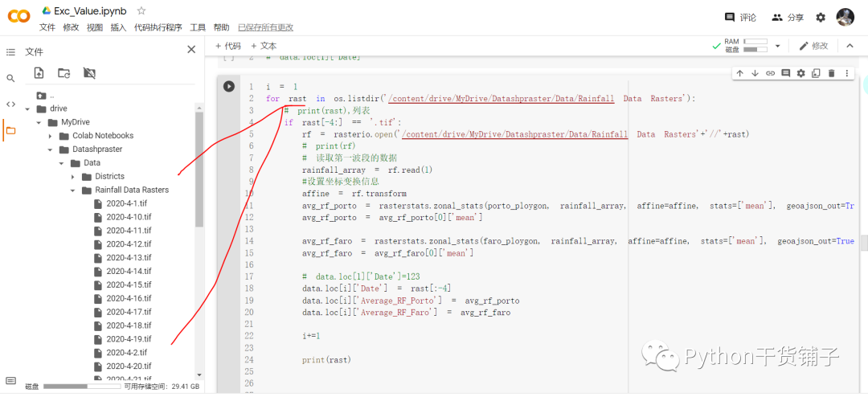This screenshot has height=397, width=868.
Task: Open the 文件 menu
Action: pyautogui.click(x=47, y=27)
